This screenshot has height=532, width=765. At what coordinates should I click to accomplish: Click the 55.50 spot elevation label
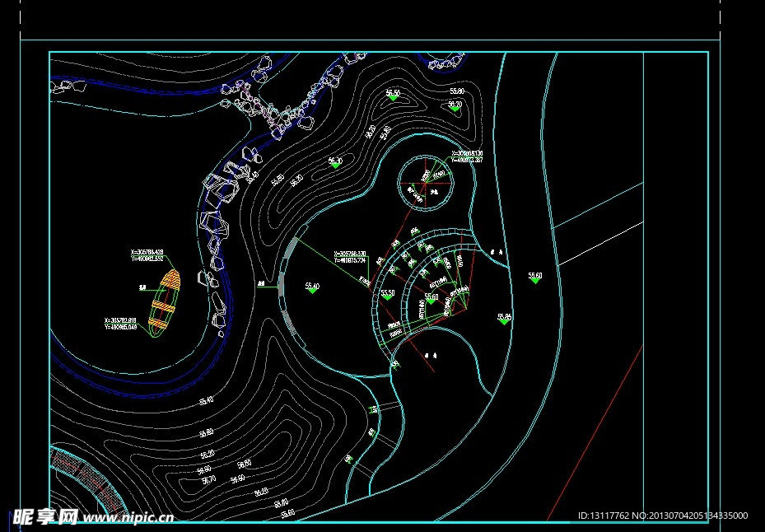coord(387,293)
